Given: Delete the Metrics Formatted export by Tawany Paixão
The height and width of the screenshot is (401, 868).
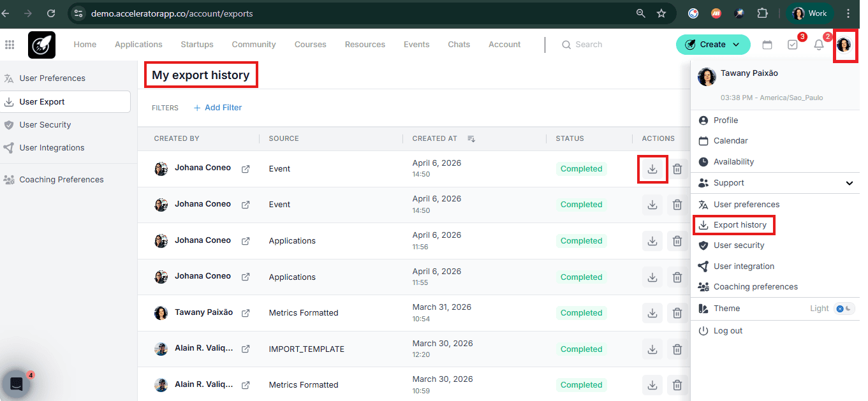Looking at the screenshot, I should pyautogui.click(x=677, y=313).
